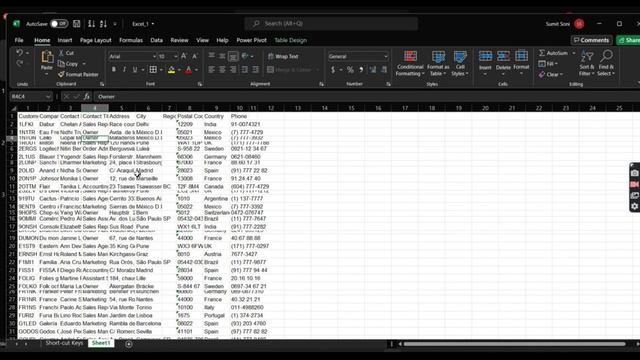Click the Save icon in title bar
Screen dimensions: 640x360
point(76,24)
